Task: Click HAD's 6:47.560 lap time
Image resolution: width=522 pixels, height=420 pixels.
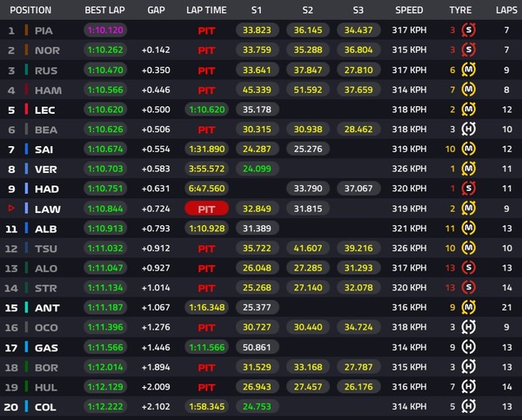Action: point(207,189)
